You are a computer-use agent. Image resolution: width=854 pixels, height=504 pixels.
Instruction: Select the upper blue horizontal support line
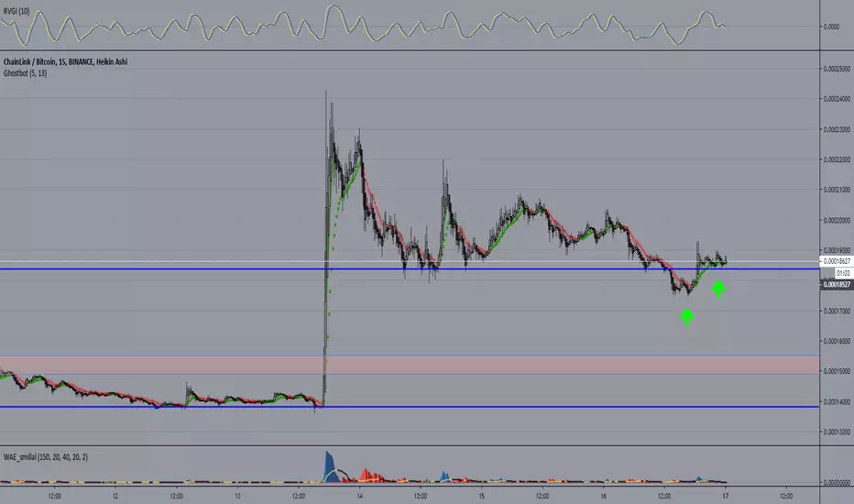410,268
